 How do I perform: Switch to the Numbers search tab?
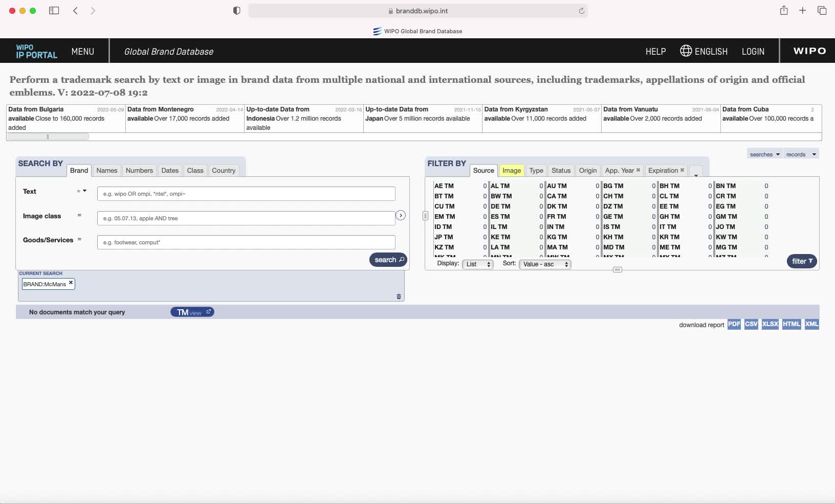pyautogui.click(x=139, y=171)
